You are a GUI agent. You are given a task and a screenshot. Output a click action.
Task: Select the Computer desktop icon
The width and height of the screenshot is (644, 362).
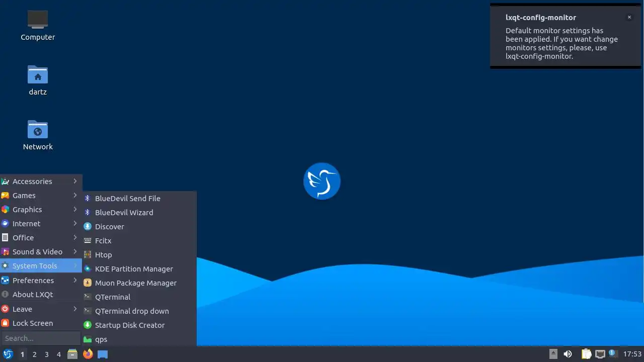38,25
